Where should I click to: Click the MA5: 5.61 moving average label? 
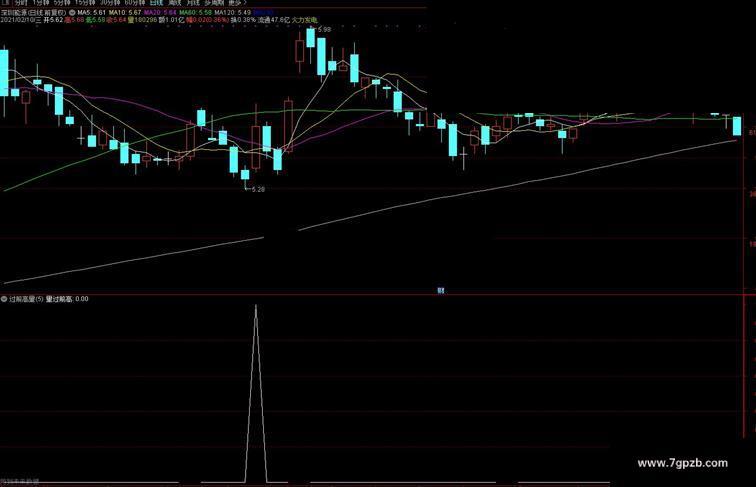click(x=91, y=12)
